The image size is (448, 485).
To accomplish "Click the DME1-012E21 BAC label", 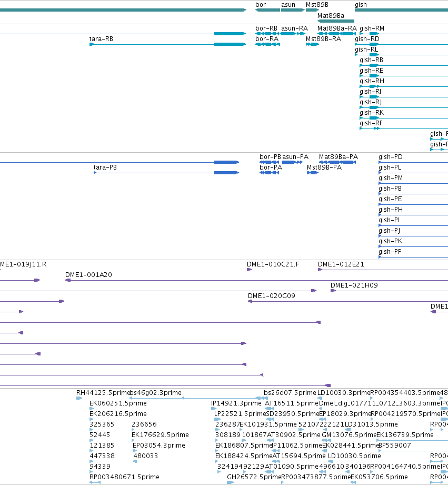I will pos(341,264).
